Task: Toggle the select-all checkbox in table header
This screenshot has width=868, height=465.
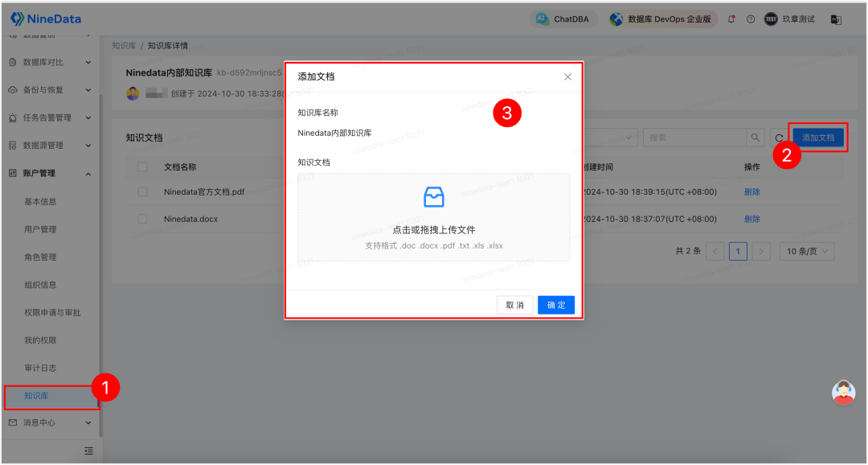Action: [142, 167]
